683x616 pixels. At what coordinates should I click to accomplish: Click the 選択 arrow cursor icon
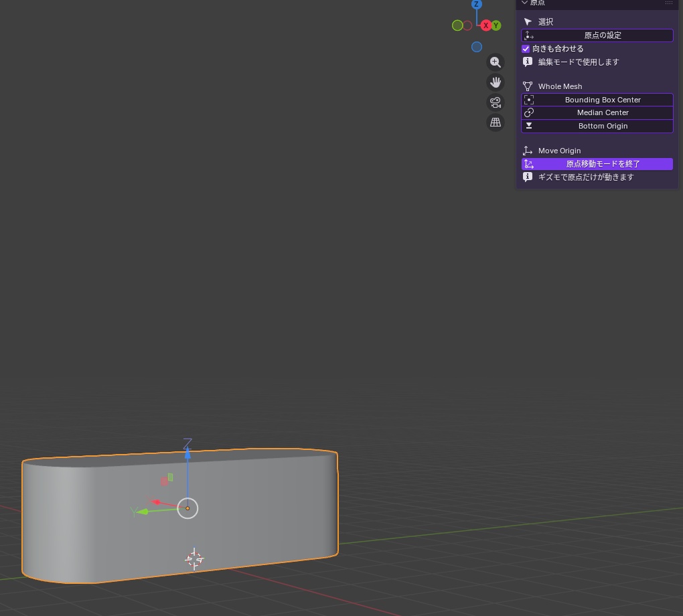coord(528,22)
